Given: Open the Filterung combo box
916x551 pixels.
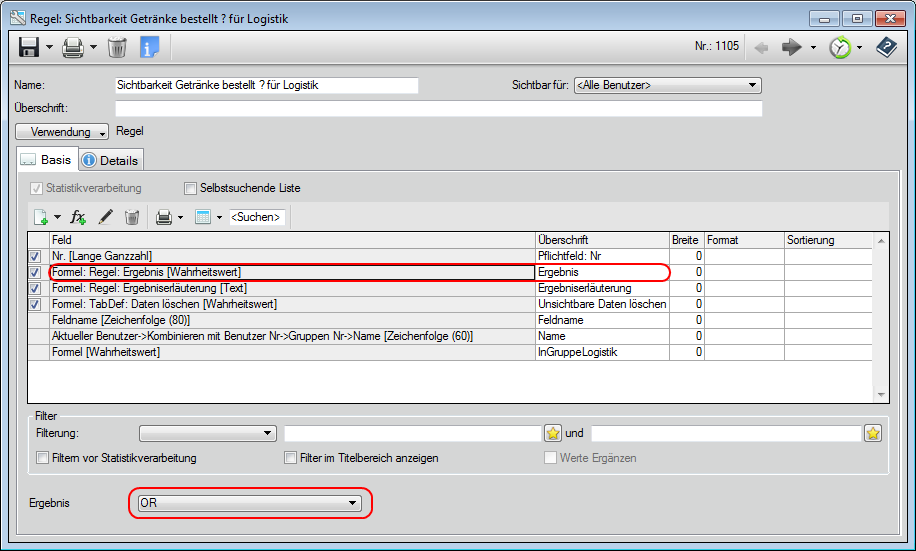Looking at the screenshot, I should click(208, 433).
